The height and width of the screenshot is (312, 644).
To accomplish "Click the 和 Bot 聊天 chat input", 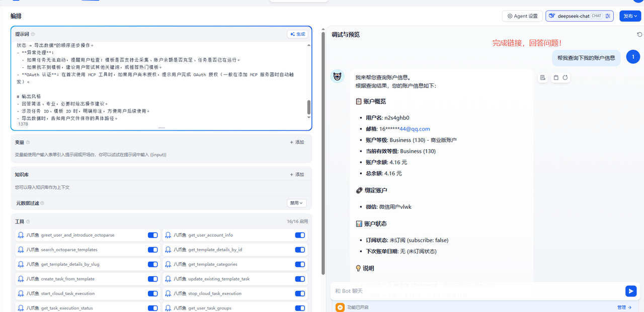I will point(478,291).
